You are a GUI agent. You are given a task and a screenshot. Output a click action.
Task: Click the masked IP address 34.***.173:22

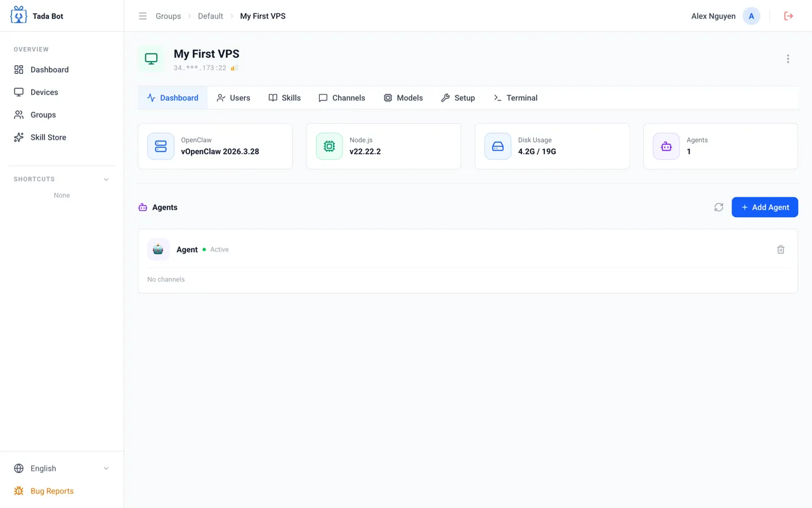pyautogui.click(x=200, y=68)
